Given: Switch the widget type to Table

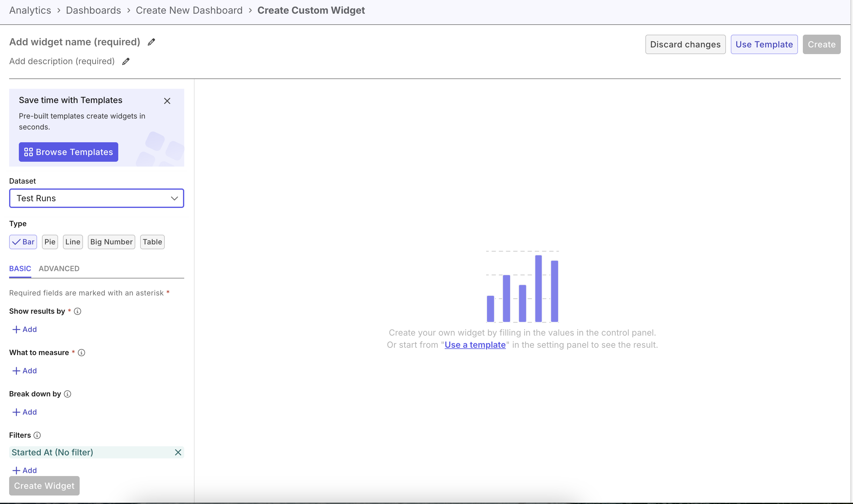Looking at the screenshot, I should pos(153,242).
